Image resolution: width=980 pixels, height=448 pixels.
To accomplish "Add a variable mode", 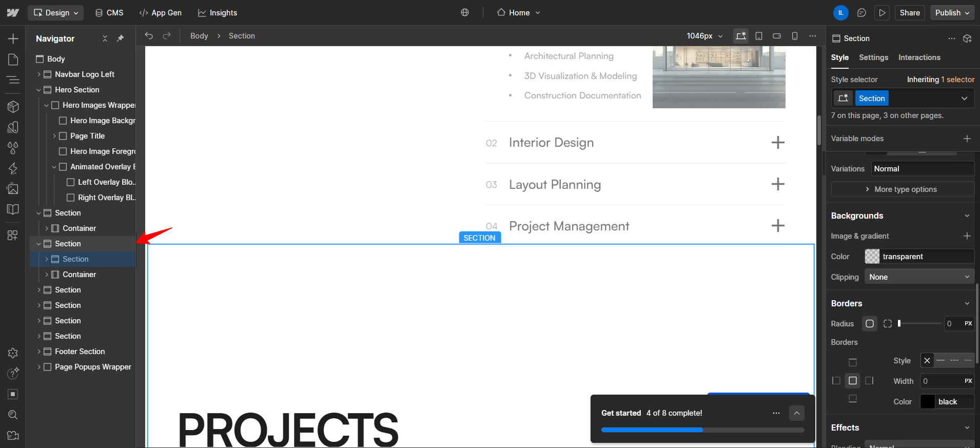I will tap(967, 139).
